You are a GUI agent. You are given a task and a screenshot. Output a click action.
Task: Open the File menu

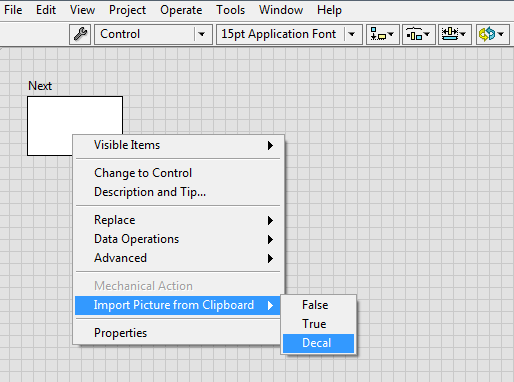click(x=13, y=10)
